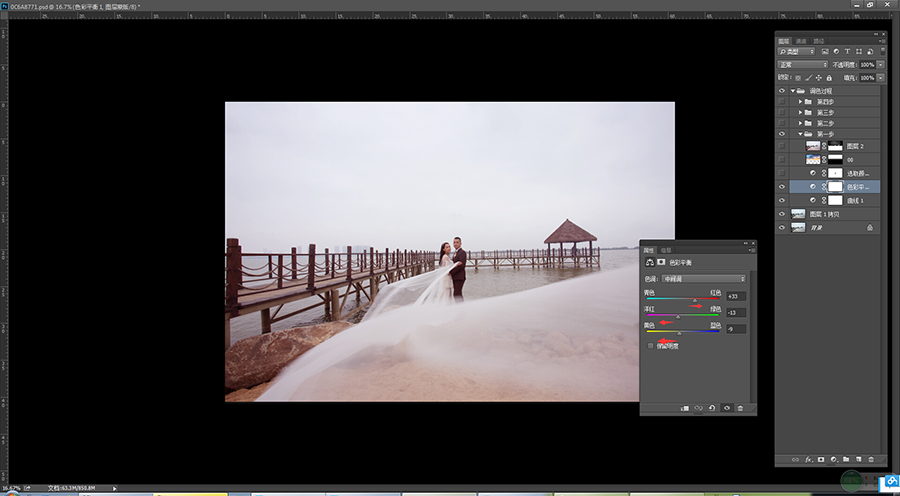
Task: Expand the 第四步 group
Action: (x=801, y=102)
